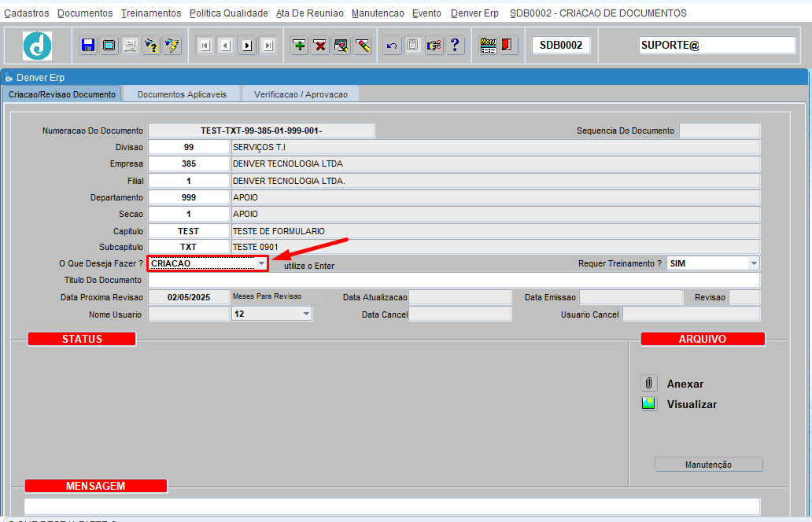Click the Capitulo field TEST
This screenshot has width=812, height=522.
pos(189,231)
